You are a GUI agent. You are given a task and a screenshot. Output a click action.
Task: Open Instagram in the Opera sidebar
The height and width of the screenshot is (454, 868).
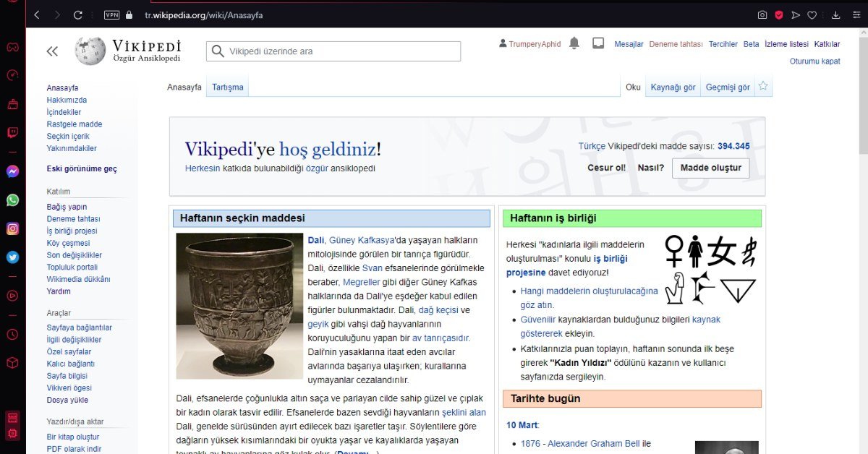[12, 228]
